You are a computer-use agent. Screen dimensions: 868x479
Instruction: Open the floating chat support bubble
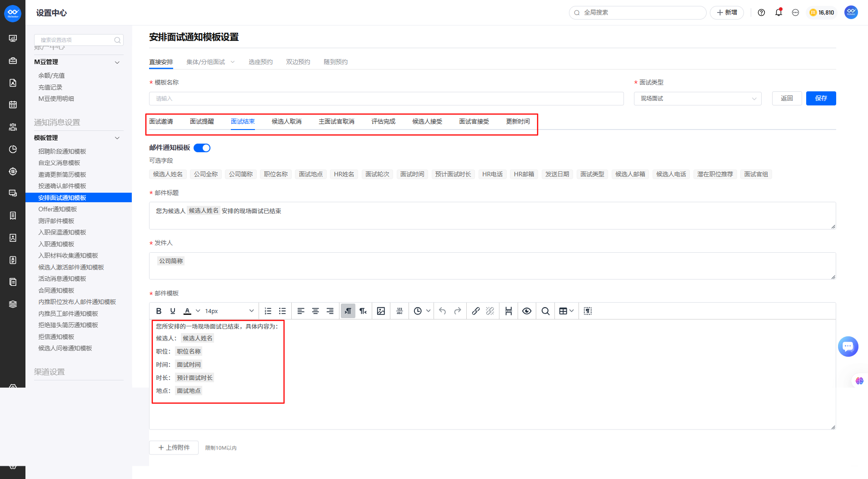coord(848,347)
